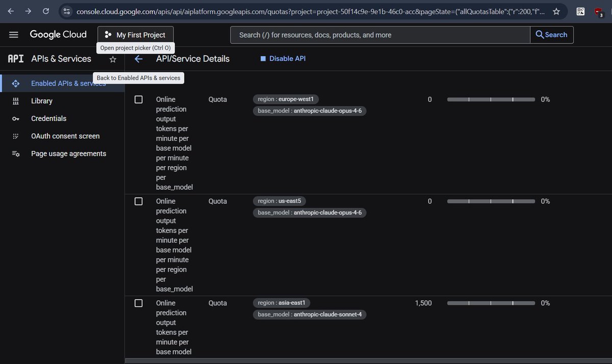Check the europe-west1 quota row checkbox
The width and height of the screenshot is (612, 364).
138,99
